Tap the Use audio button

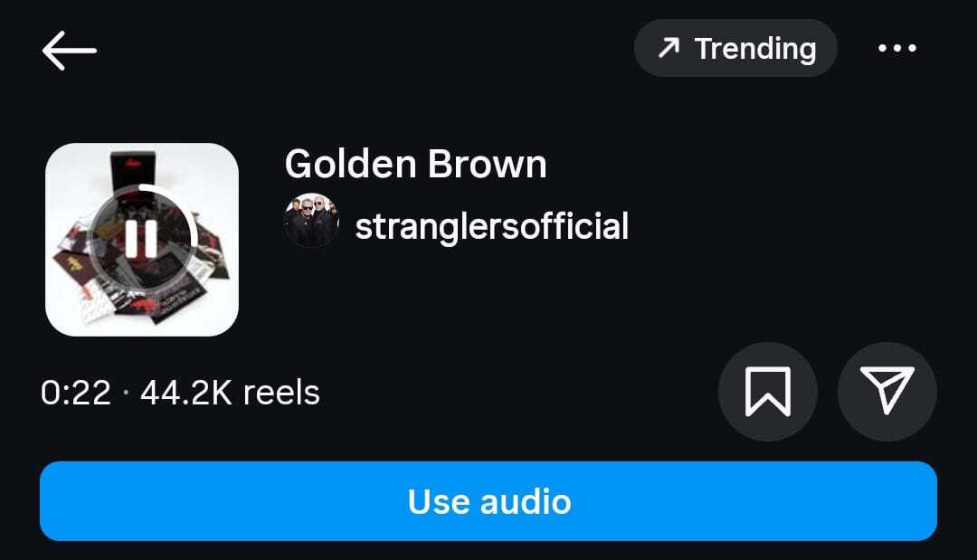coord(488,501)
